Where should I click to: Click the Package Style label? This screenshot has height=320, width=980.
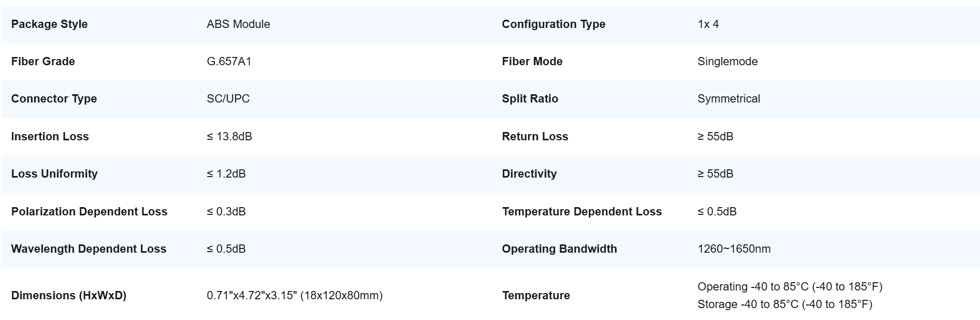pos(49,24)
